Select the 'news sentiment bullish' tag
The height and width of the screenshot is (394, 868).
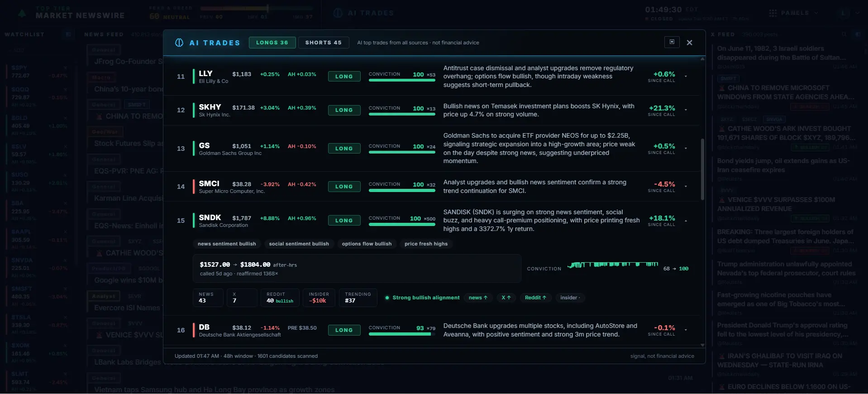click(227, 244)
